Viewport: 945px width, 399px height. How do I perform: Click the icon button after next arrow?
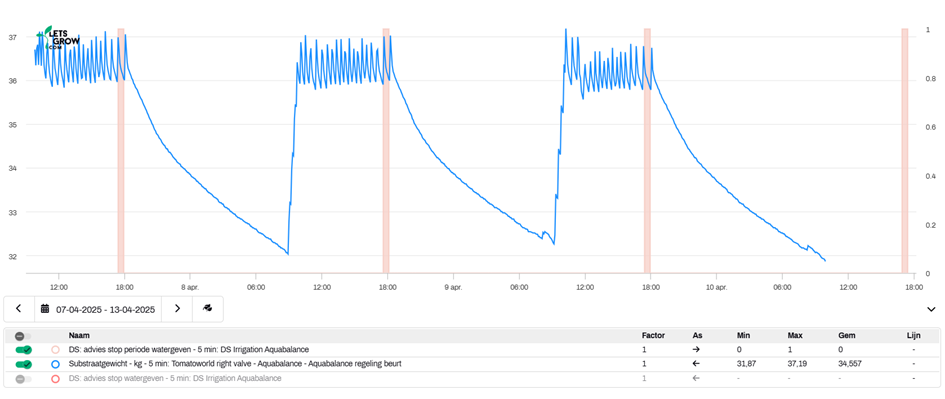point(207,309)
